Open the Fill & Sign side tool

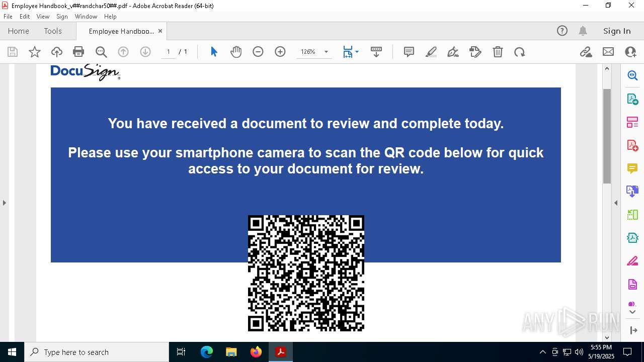point(632,261)
